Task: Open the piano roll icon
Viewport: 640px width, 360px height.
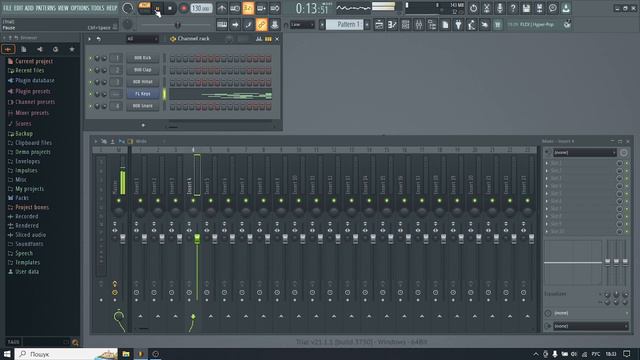Action: click(x=392, y=25)
